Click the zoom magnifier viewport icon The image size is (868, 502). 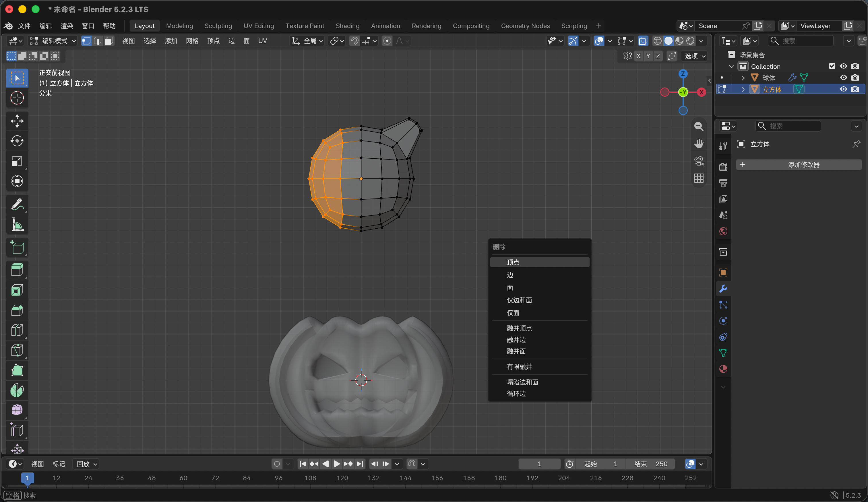point(699,127)
